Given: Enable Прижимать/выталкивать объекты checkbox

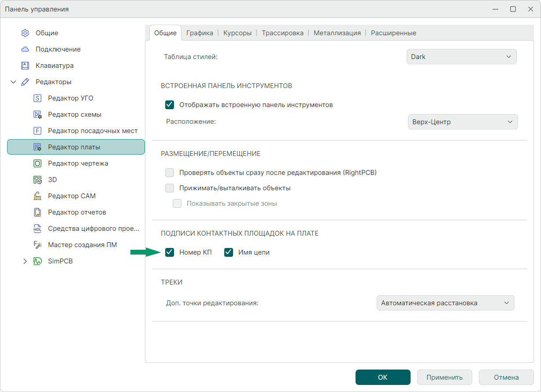Looking at the screenshot, I should [170, 188].
